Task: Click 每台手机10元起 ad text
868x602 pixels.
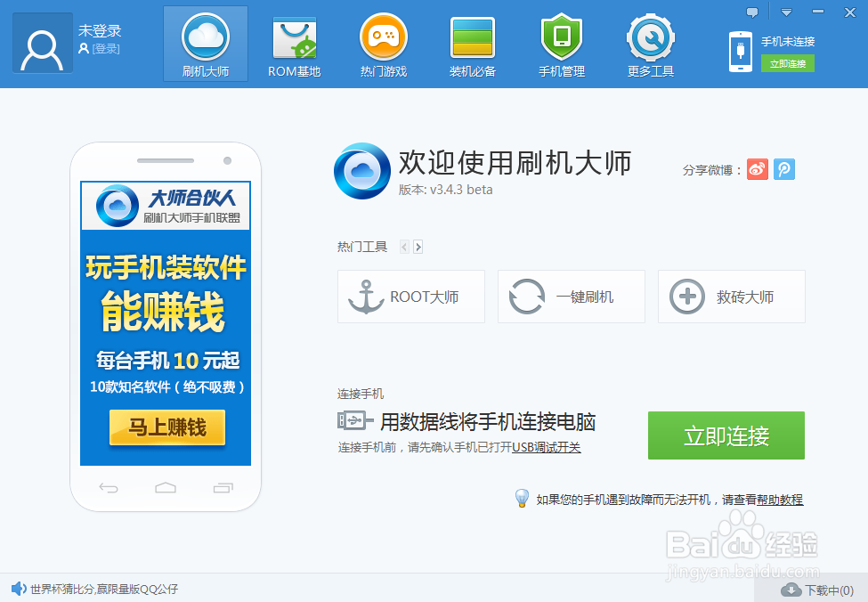Action: pos(167,361)
